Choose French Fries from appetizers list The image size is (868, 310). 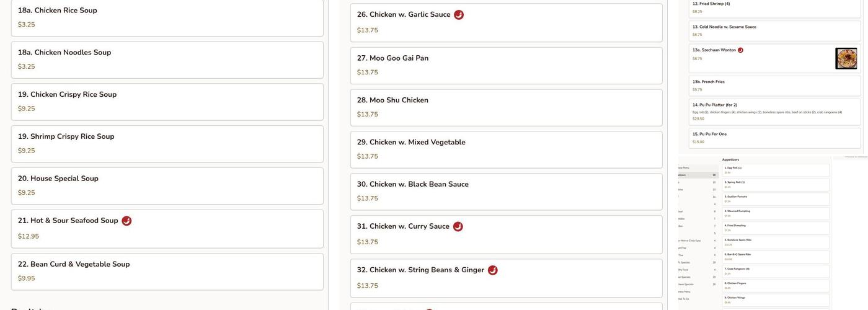coord(774,86)
